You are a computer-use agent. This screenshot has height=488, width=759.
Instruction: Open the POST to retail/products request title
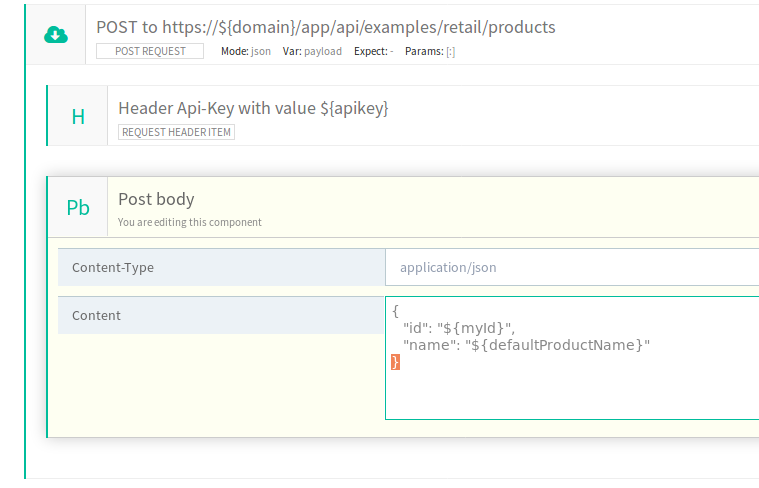325,27
